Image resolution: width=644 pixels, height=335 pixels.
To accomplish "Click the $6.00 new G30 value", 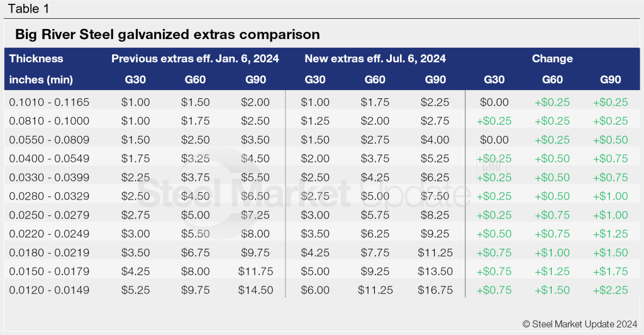I will click(314, 290).
